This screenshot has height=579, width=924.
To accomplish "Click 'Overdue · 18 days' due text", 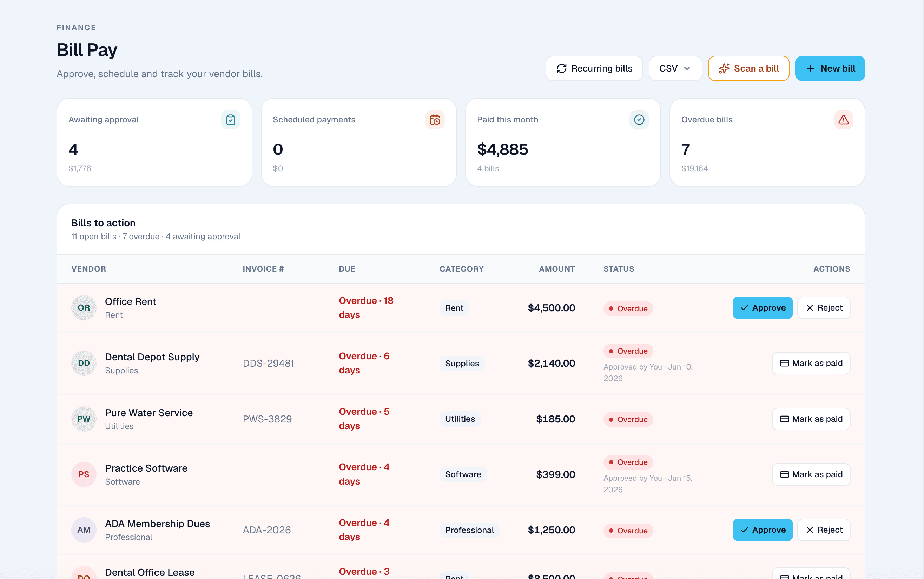I will coord(366,308).
